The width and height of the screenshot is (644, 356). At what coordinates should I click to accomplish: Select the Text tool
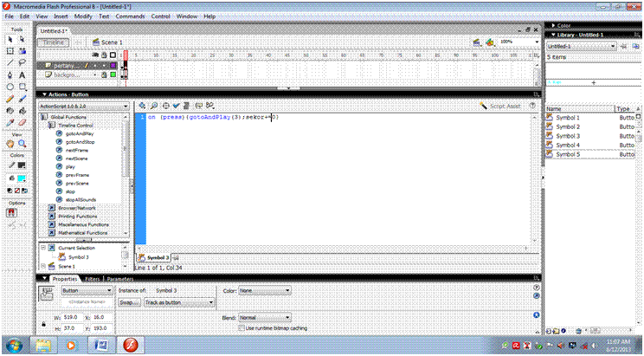click(x=23, y=74)
